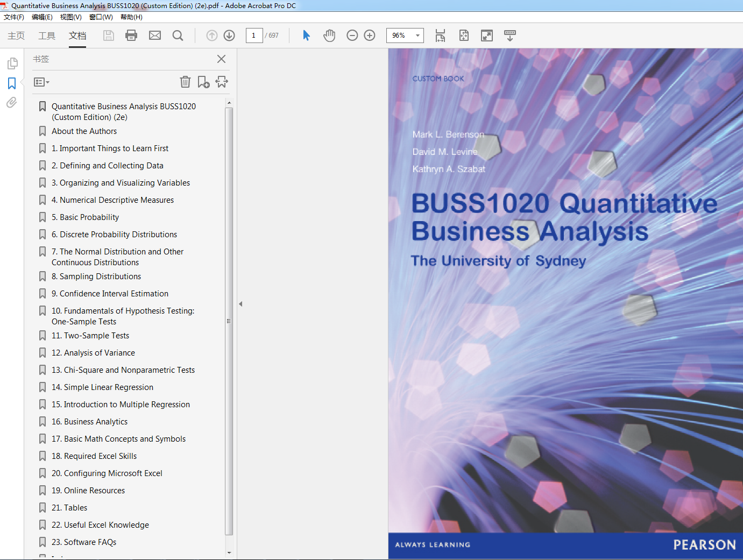This screenshot has width=743, height=560.
Task: Click the fit one full page icon
Action: tap(464, 36)
